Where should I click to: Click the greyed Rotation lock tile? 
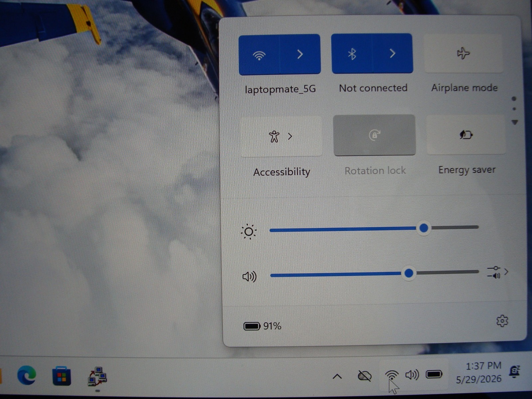374,135
